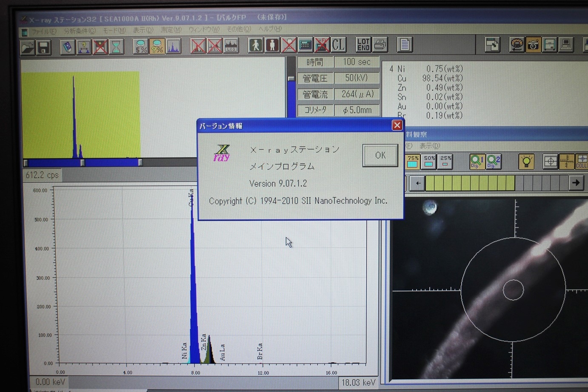The width and height of the screenshot is (588, 392).
Task: Open the 測定(M) menu
Action: click(171, 30)
